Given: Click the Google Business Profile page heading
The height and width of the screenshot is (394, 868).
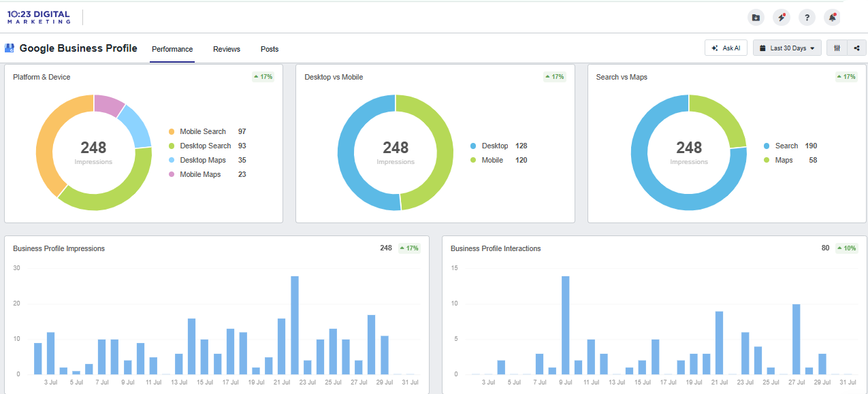Looking at the screenshot, I should coord(78,48).
